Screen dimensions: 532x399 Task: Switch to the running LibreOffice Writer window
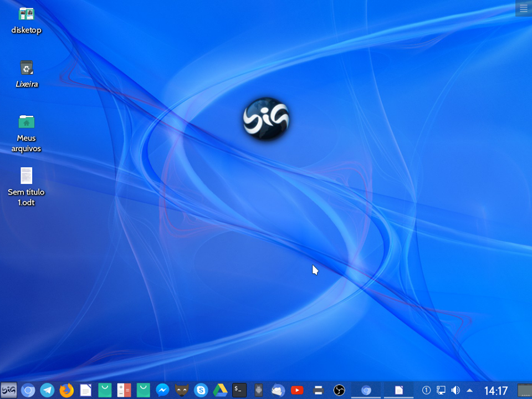point(399,390)
